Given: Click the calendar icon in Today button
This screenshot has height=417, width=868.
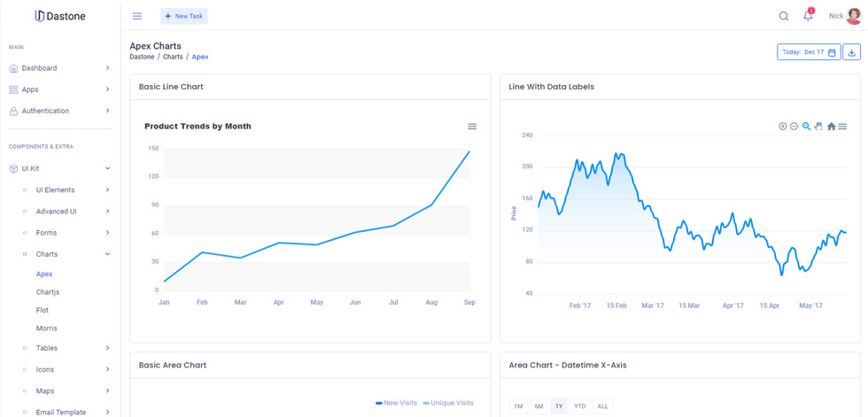Looking at the screenshot, I should click(x=832, y=52).
